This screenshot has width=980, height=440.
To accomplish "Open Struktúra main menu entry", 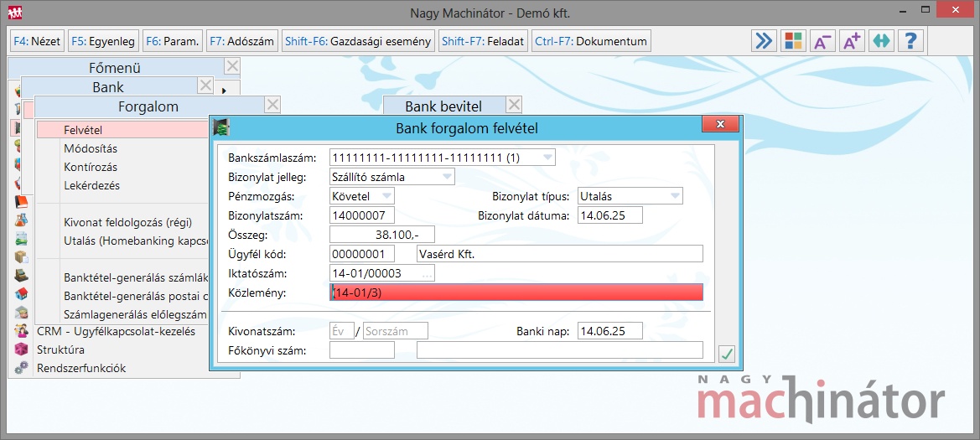I will pos(60,349).
